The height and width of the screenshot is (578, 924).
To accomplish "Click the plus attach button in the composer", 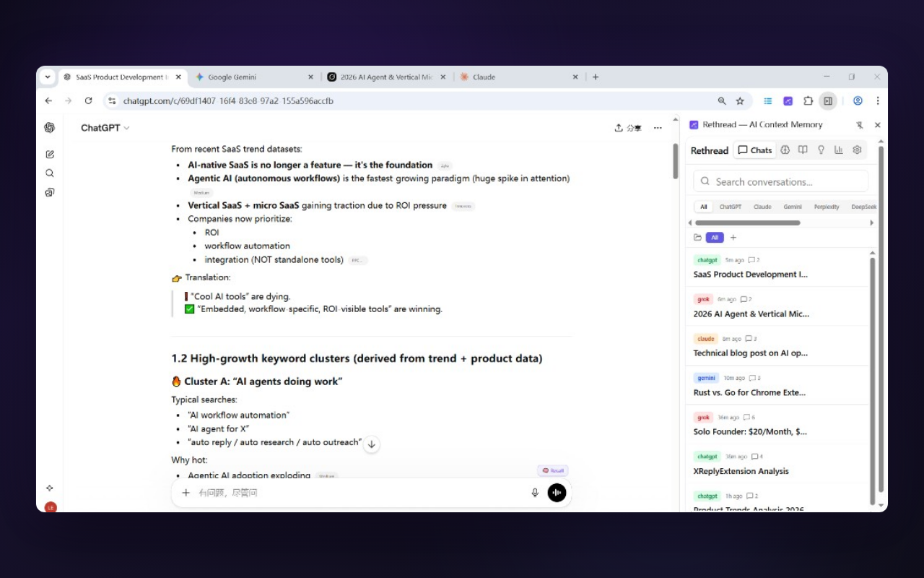I will click(186, 493).
